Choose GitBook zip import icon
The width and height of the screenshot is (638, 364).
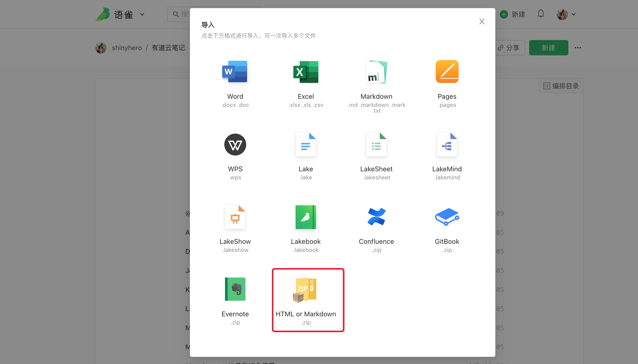pyautogui.click(x=447, y=217)
